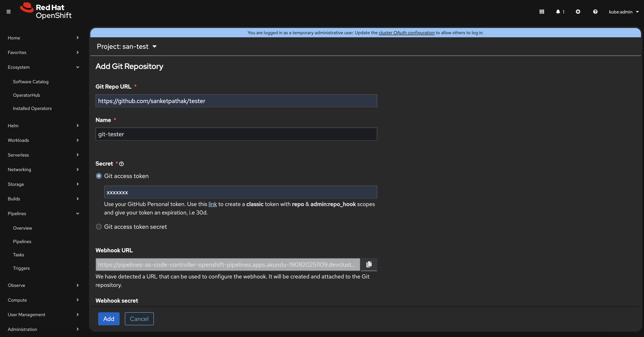Viewport: 644px width, 337px height.
Task: Click the Cancel button
Action: (139, 319)
